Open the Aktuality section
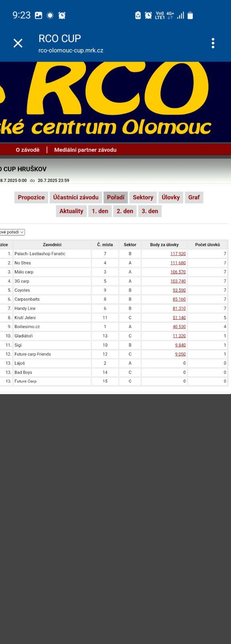The image size is (231, 644). [x=71, y=211]
